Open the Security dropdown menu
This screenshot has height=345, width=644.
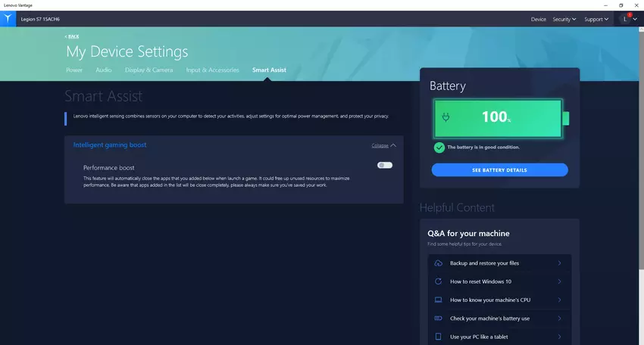[564, 19]
